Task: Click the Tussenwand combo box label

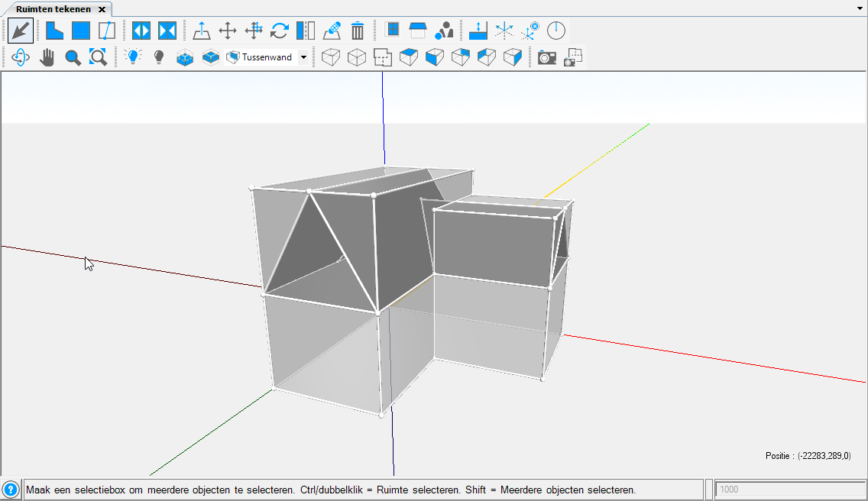Action: (x=266, y=57)
